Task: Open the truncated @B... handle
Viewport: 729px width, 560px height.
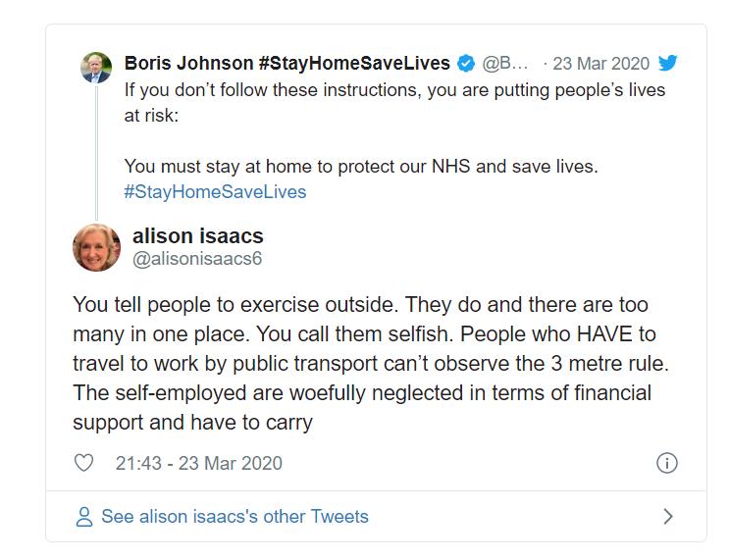Action: click(x=505, y=63)
